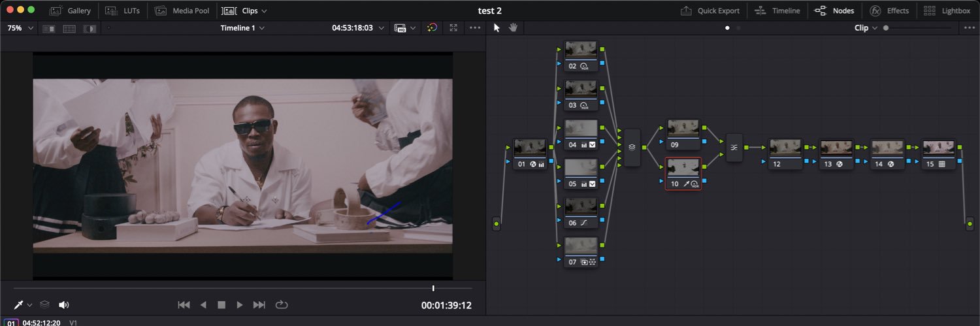Click the viewer scrubber playhead
Image resolution: width=980 pixels, height=326 pixels.
coord(433,288)
